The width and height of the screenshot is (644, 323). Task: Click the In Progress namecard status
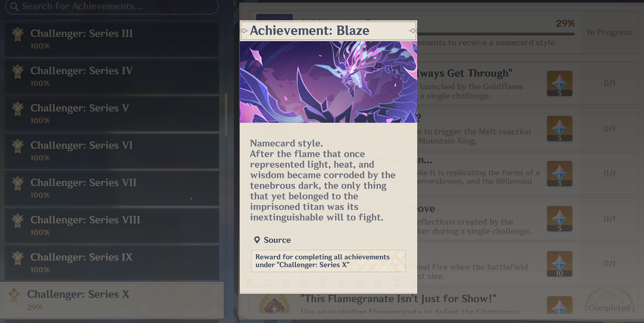(609, 33)
